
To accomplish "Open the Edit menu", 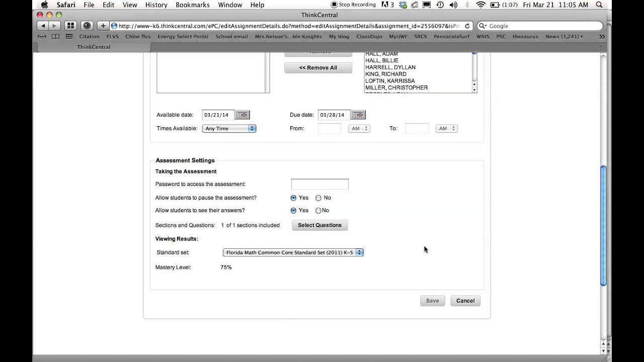I will tap(108, 5).
